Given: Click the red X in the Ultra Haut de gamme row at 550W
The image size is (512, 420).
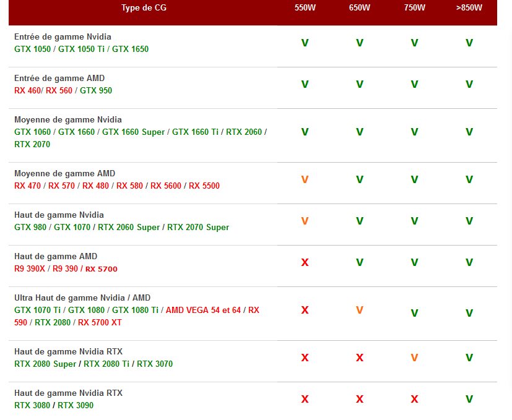Looking at the screenshot, I should [x=305, y=311].
